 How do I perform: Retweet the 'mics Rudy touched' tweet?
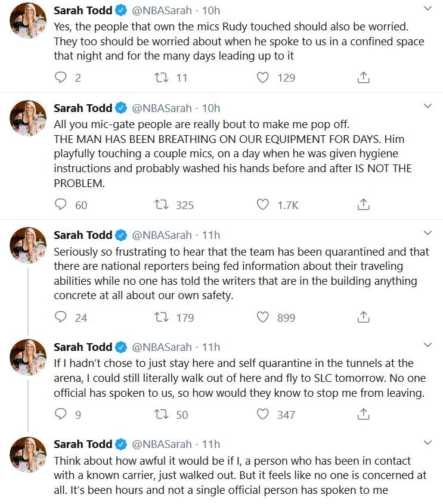[161, 77]
